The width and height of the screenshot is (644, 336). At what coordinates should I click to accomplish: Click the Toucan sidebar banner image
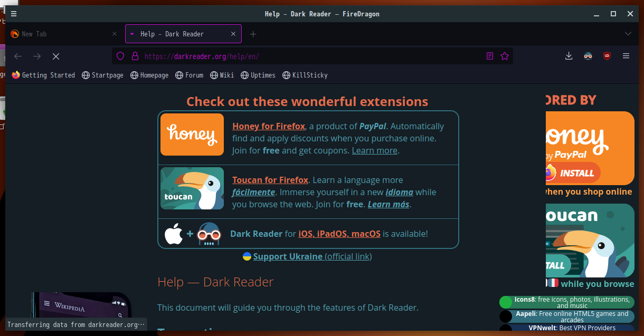[590, 241]
